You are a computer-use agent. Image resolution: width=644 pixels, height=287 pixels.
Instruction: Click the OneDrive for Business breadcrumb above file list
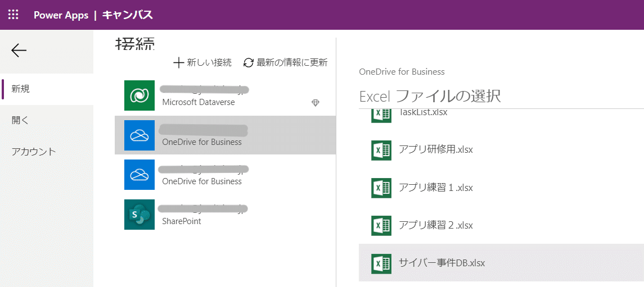click(x=402, y=72)
